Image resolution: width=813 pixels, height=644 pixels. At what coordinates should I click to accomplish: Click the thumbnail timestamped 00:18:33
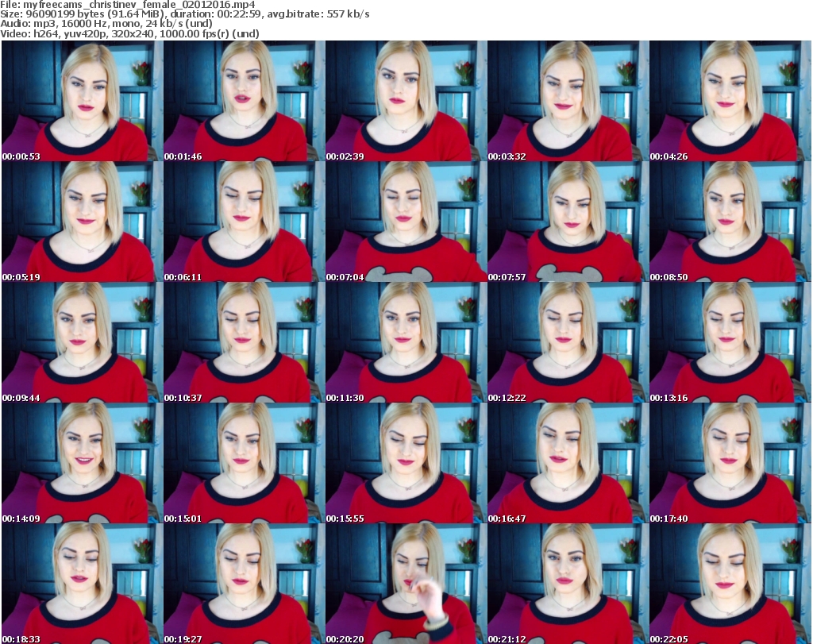click(82, 584)
